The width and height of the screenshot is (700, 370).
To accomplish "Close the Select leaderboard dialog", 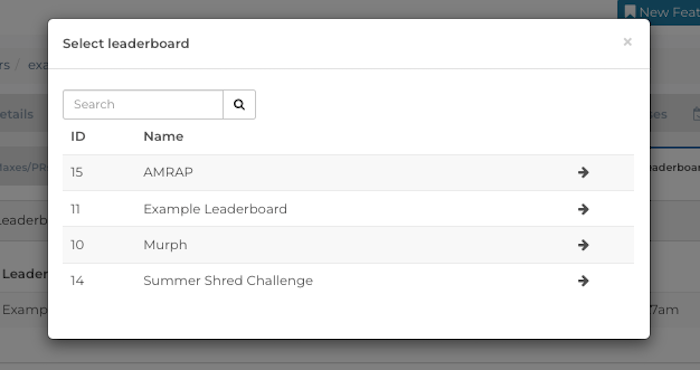I will 627,42.
